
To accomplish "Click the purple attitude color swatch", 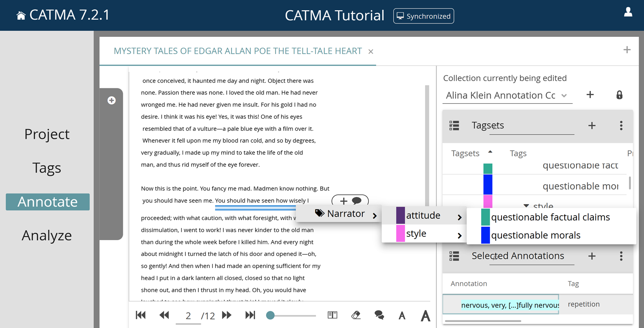I will click(400, 215).
